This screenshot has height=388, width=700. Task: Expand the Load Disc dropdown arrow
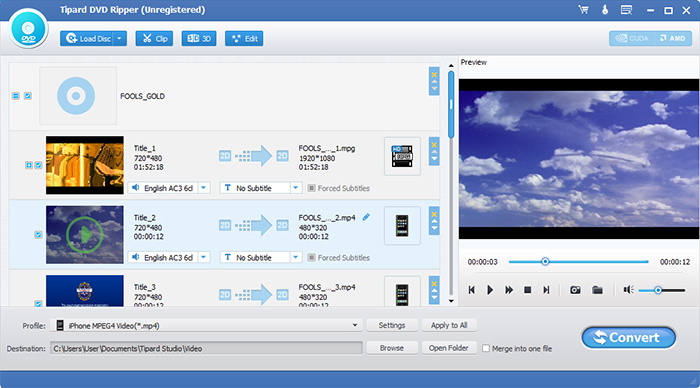point(120,39)
